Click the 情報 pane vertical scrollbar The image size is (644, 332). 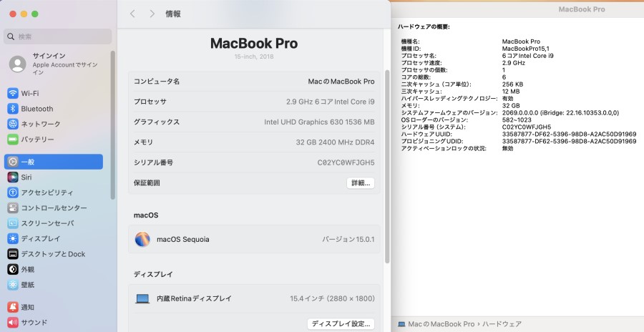(387, 167)
